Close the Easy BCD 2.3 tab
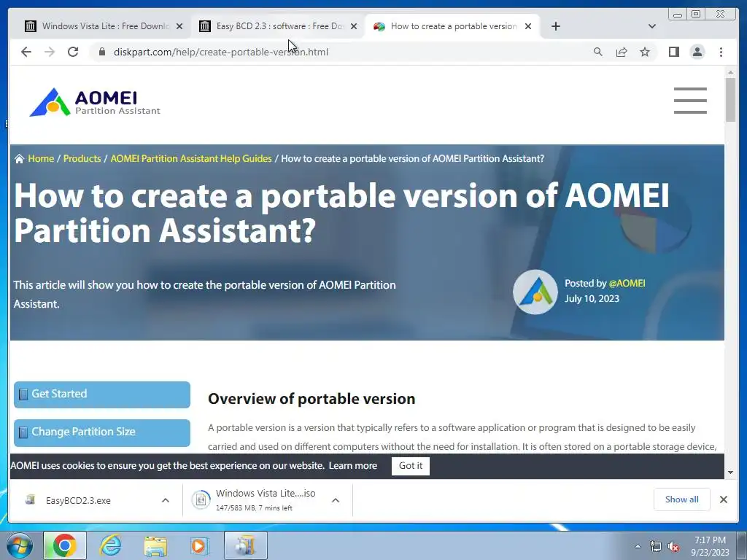 [x=354, y=26]
